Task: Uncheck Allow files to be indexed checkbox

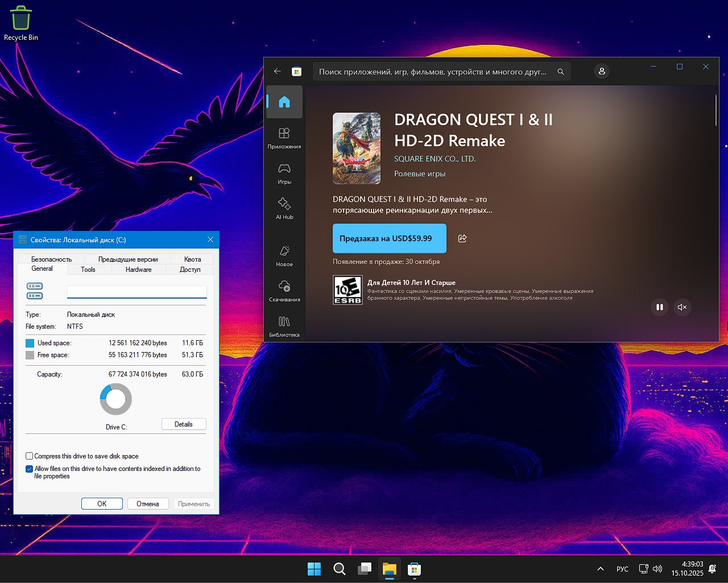Action: coord(30,469)
